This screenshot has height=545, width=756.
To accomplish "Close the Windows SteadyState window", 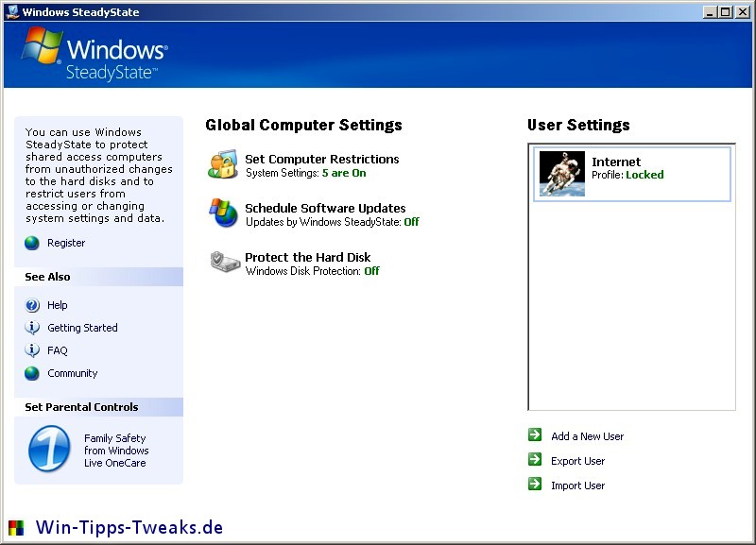I will (x=743, y=12).
